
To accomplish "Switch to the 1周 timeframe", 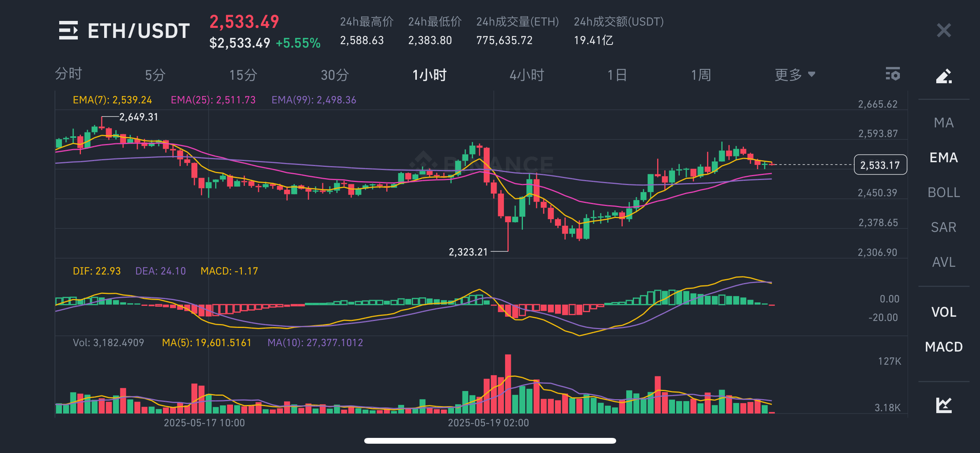I will click(x=701, y=75).
